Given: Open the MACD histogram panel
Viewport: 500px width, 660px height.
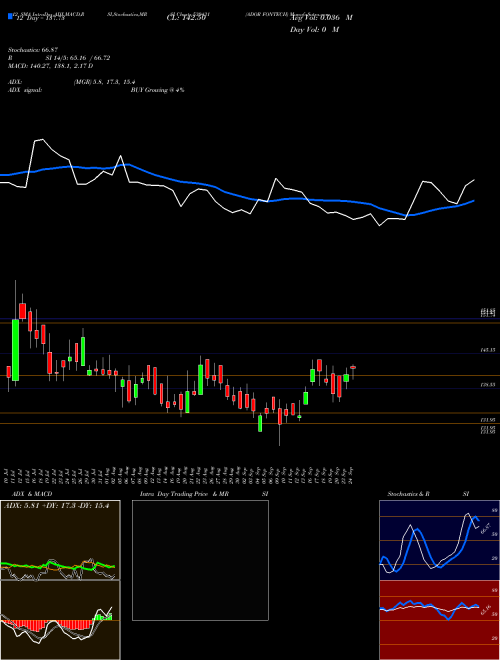Looking at the screenshot, I should point(60,620).
